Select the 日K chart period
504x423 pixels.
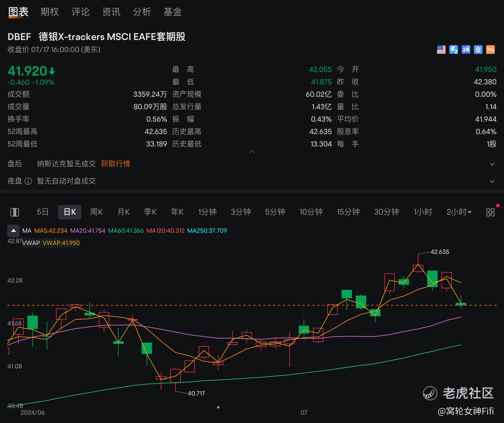(70, 212)
